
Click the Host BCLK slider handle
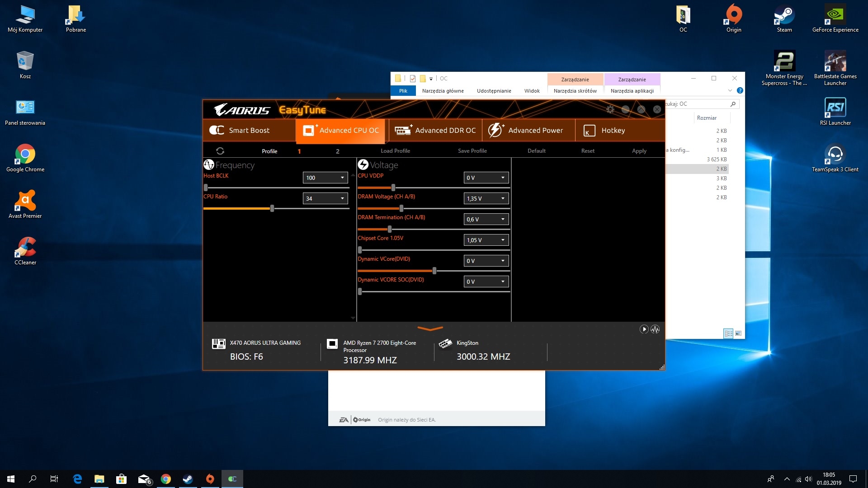click(x=206, y=188)
